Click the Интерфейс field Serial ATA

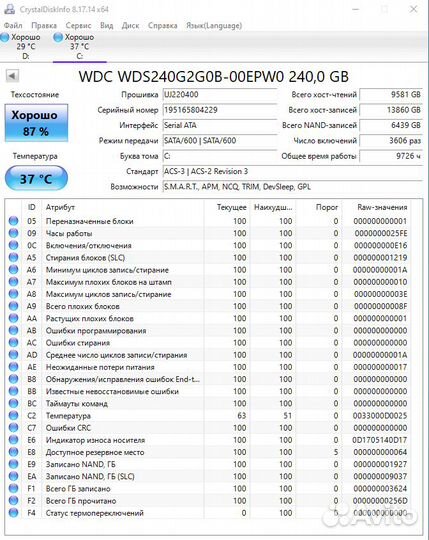(219, 125)
